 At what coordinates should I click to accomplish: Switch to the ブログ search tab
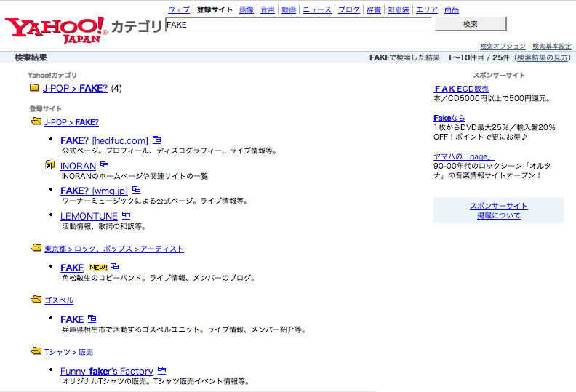tap(349, 9)
